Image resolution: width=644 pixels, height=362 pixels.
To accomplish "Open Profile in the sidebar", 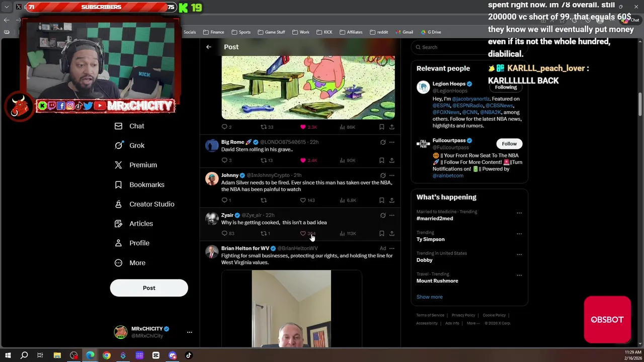I will (132, 243).
